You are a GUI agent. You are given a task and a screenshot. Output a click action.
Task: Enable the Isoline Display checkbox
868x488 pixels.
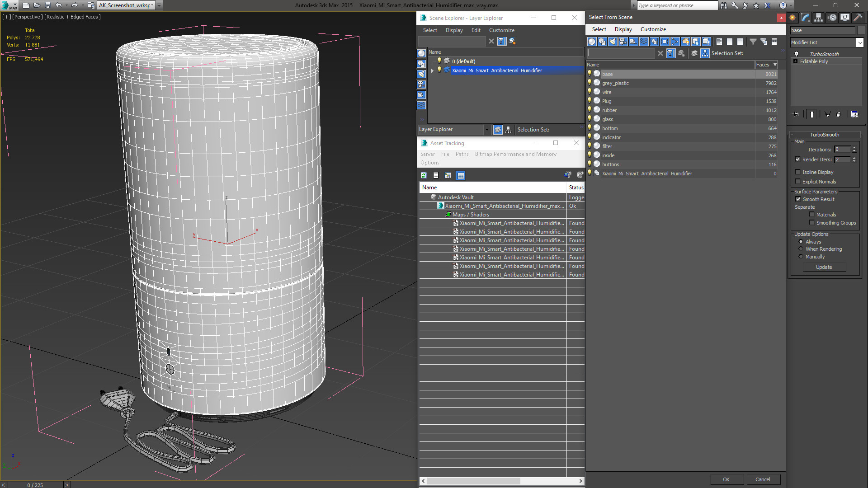(798, 172)
